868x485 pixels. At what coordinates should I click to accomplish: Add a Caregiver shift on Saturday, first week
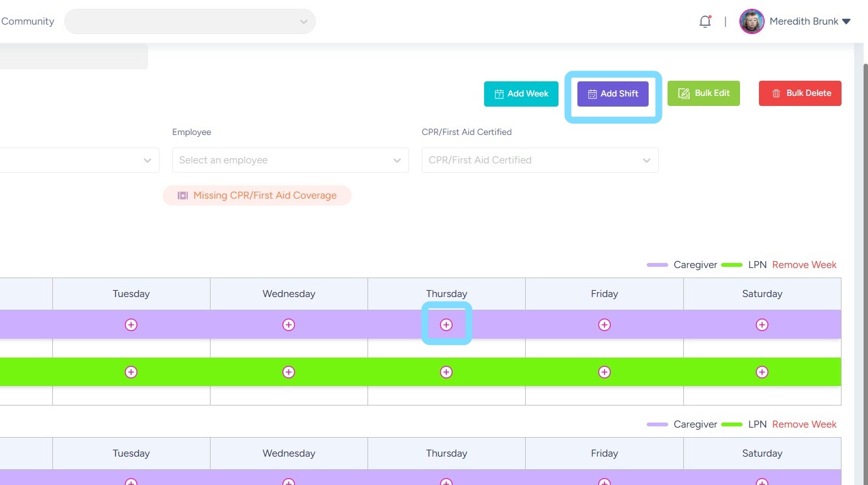click(x=762, y=325)
